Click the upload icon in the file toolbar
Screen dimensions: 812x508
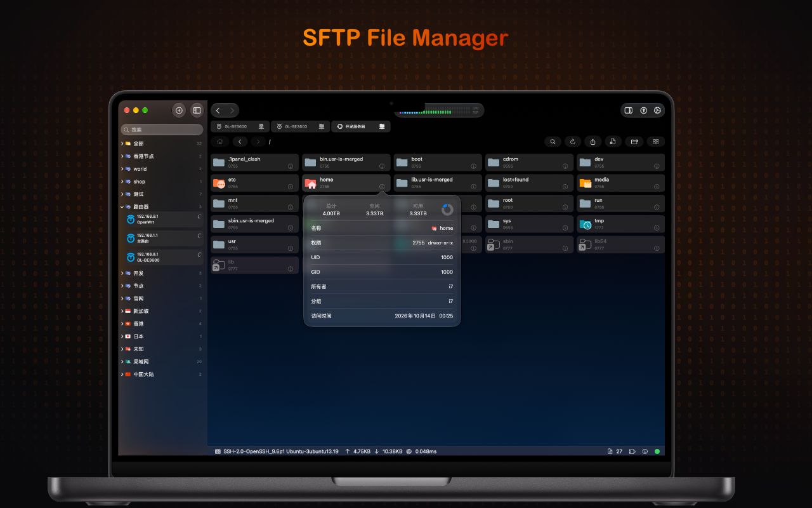click(x=593, y=142)
